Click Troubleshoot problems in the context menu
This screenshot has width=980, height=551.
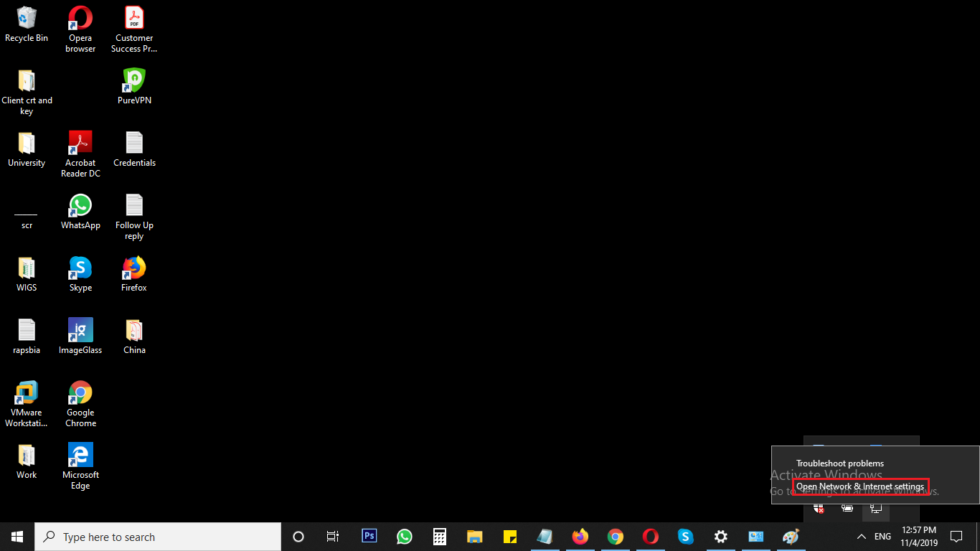[x=840, y=463]
